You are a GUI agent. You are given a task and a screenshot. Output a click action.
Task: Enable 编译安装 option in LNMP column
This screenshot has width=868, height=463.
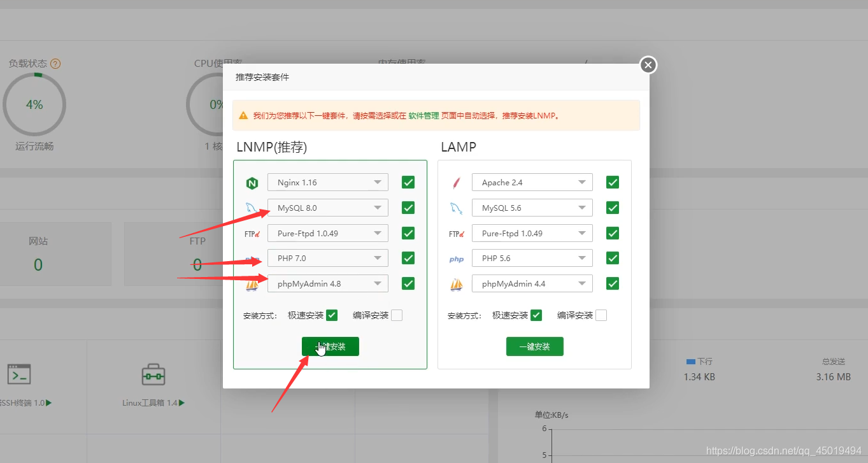pyautogui.click(x=396, y=315)
